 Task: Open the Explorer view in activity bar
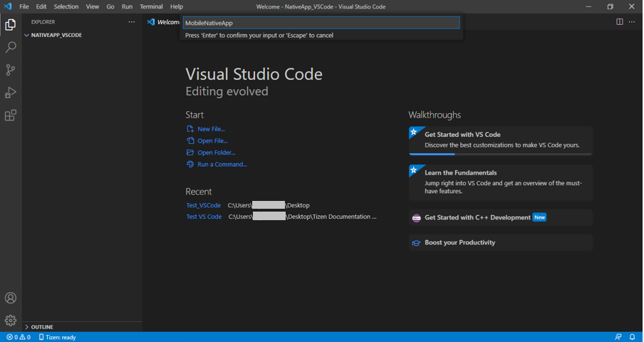click(11, 25)
